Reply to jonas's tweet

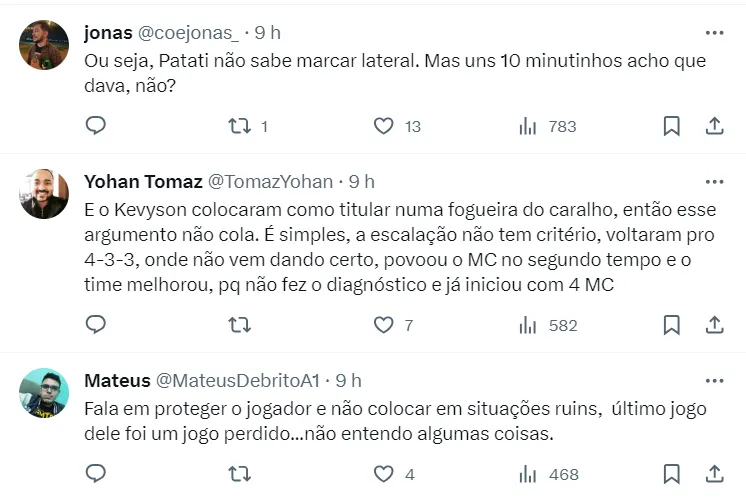tap(96, 126)
